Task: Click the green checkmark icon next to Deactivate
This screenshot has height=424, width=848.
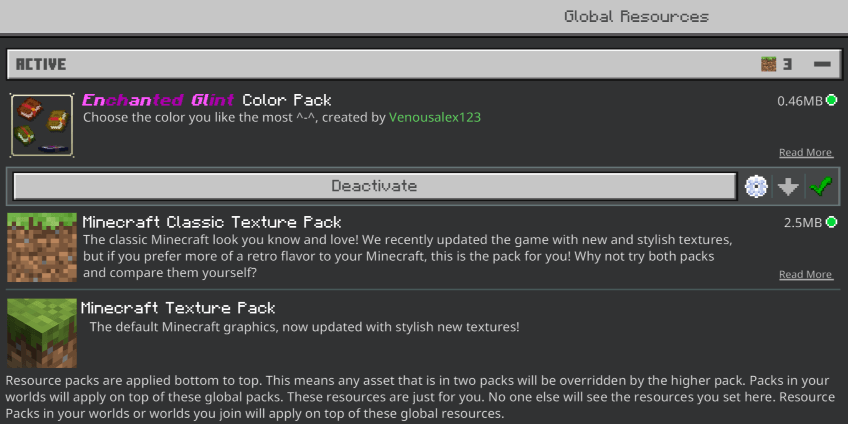Action: pos(821,187)
